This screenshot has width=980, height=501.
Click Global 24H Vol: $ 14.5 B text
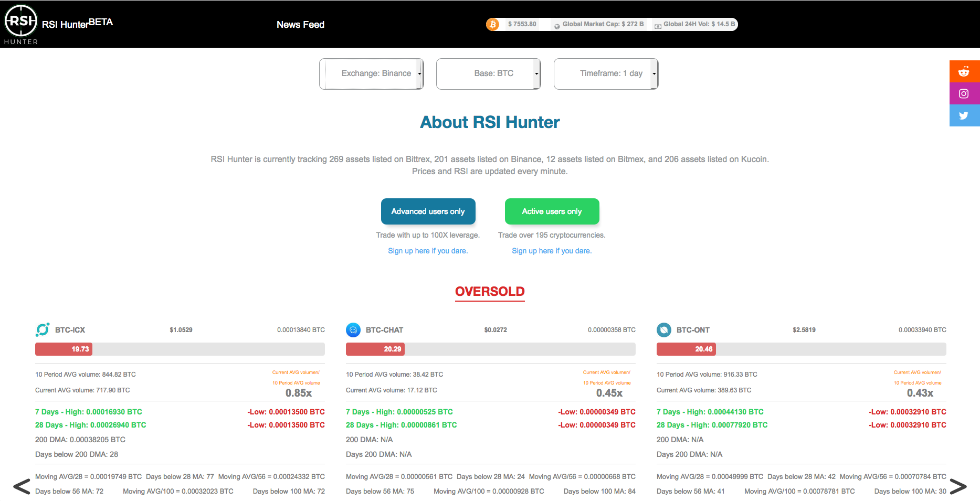(699, 24)
